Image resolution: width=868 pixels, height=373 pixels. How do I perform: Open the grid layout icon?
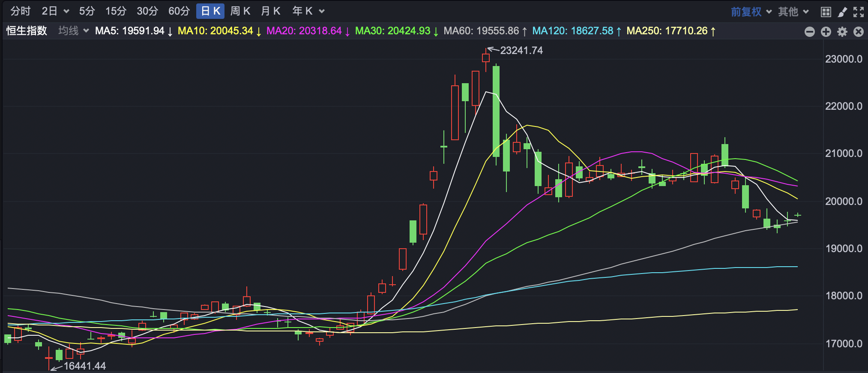826,12
